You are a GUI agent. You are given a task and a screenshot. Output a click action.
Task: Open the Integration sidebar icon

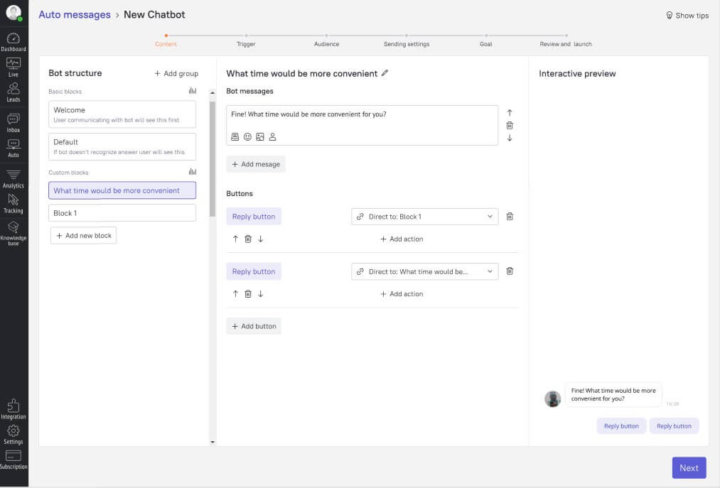[x=13, y=407]
